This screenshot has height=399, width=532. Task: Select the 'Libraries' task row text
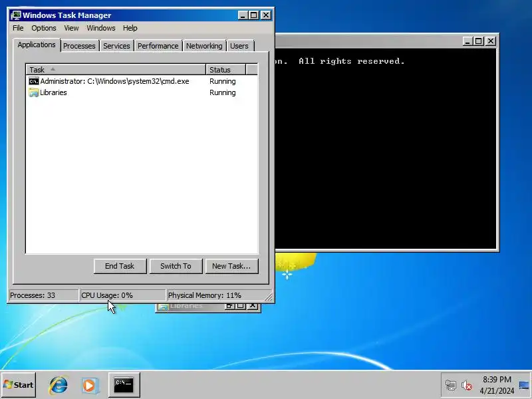coord(53,92)
